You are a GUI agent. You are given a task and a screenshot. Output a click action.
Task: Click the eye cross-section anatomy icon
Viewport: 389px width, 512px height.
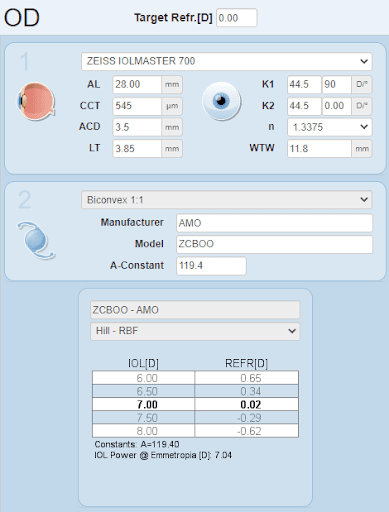click(x=36, y=101)
